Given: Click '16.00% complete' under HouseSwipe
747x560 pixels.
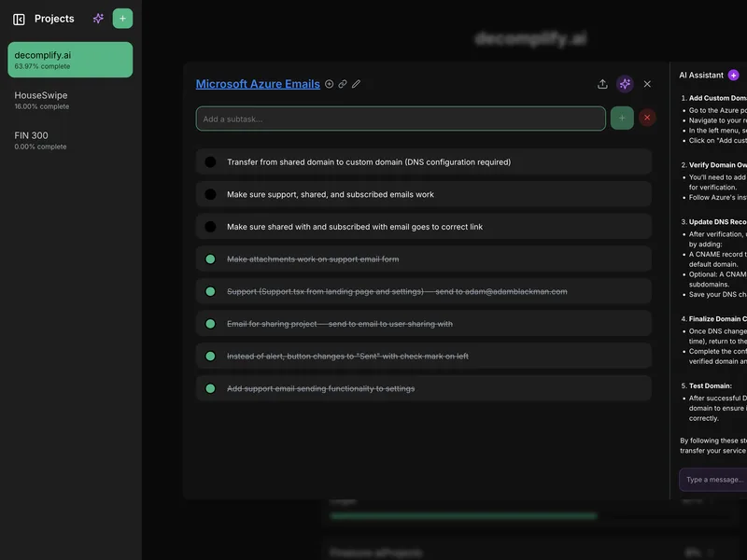Looking at the screenshot, I should pyautogui.click(x=41, y=106).
